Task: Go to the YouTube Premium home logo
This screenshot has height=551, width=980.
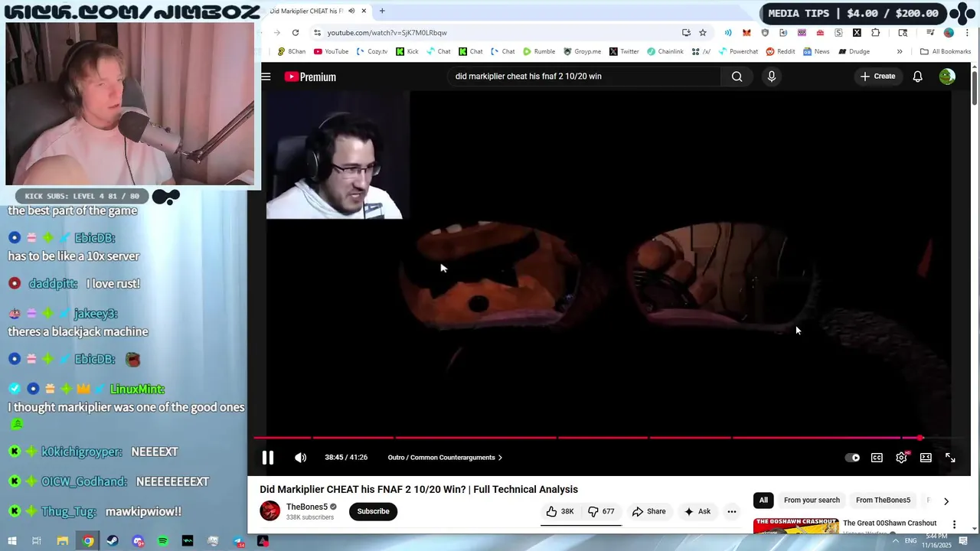Action: coord(310,77)
